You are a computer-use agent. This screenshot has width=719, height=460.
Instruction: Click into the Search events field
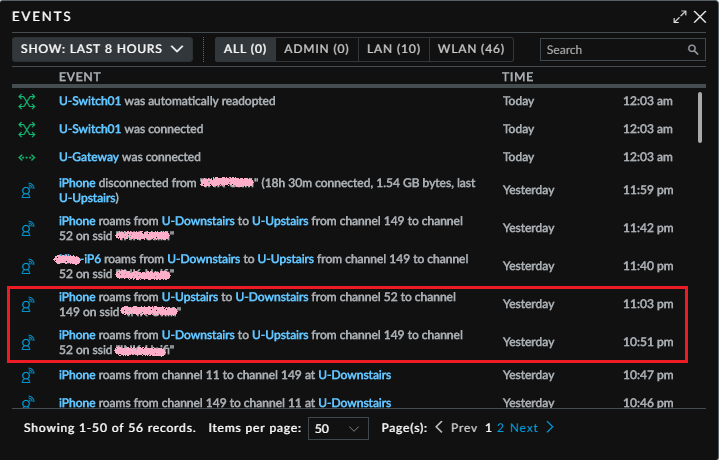(x=612, y=50)
